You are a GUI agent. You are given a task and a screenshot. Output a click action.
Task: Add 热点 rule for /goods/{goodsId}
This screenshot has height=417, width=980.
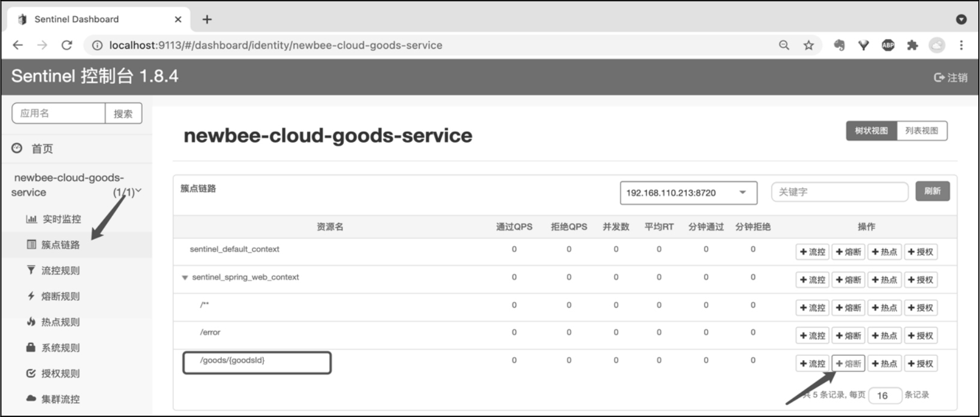point(884,364)
